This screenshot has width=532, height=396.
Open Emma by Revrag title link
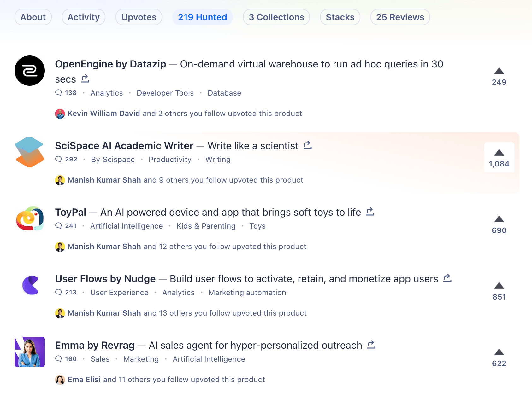point(95,345)
